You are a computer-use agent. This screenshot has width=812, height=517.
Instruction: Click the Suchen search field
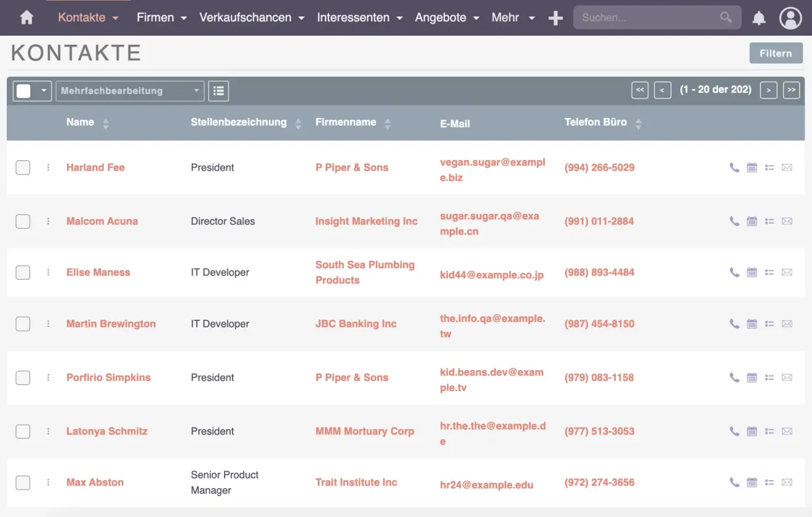[x=648, y=18]
